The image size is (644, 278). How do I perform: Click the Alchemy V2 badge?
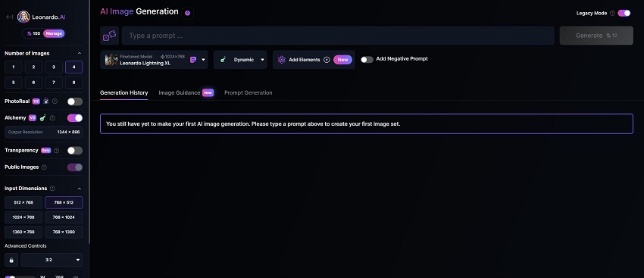point(33,118)
